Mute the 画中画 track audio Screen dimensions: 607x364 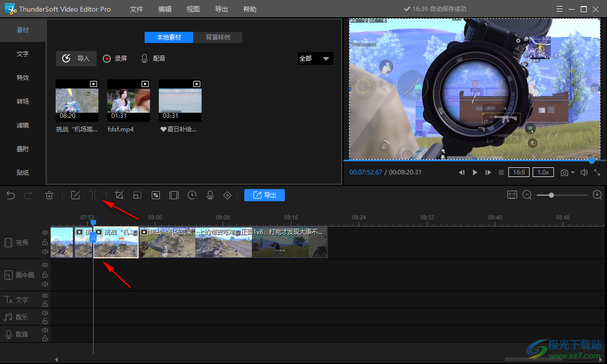(45, 284)
